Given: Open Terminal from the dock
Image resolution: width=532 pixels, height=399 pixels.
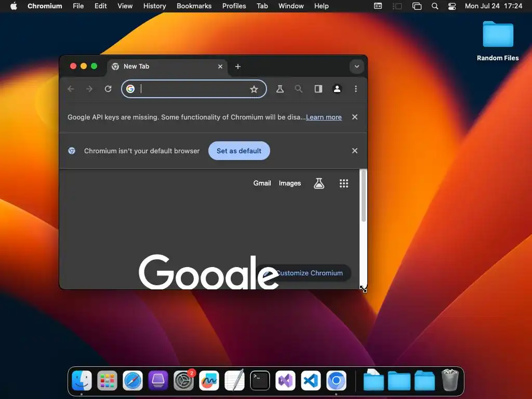Looking at the screenshot, I should point(260,380).
